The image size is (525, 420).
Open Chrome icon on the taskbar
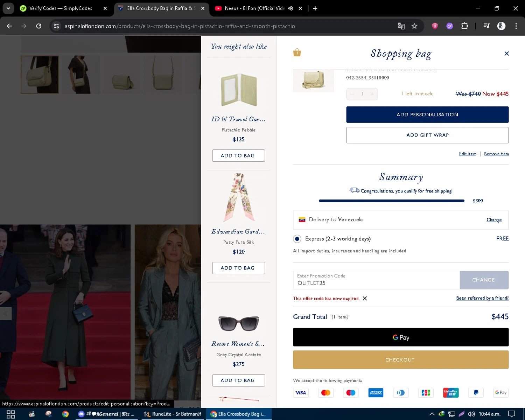65,414
